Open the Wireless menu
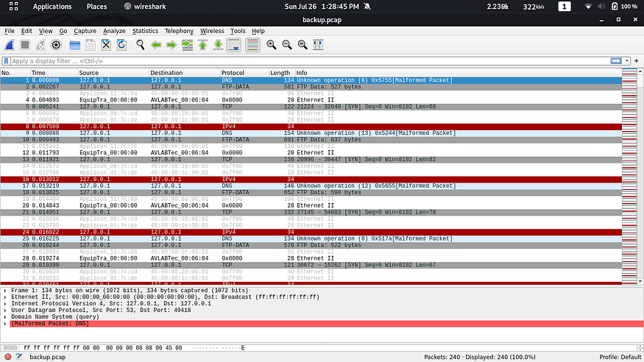The width and height of the screenshot is (644, 362). pos(212,31)
